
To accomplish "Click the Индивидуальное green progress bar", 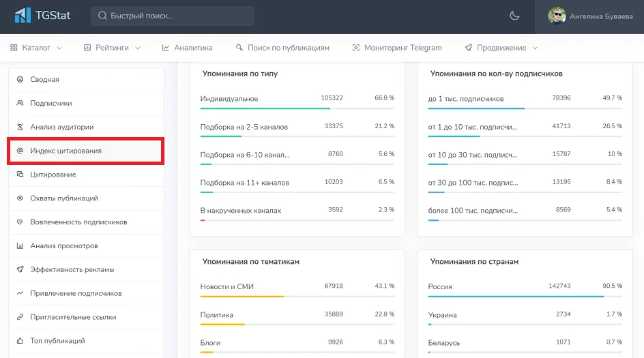I will 265,108.
